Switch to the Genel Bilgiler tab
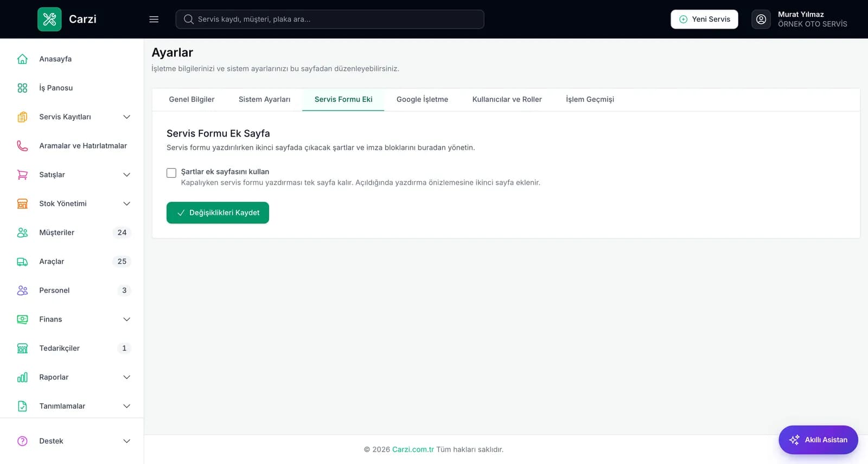 [192, 99]
